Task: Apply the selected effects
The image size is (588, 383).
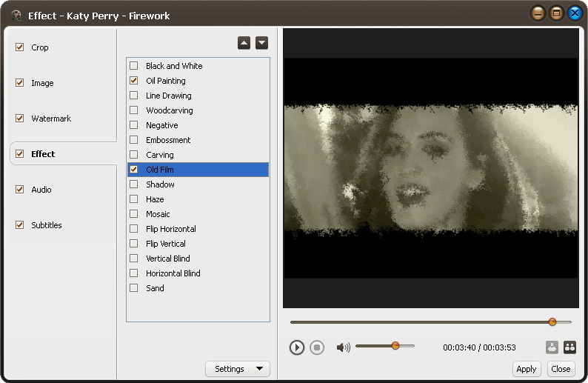Action: click(x=527, y=369)
